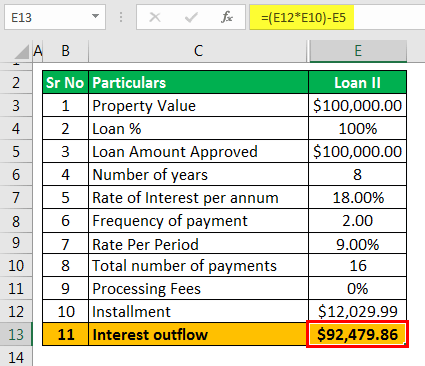The image size is (425, 366).
Task: Open the Insert Function fx dialog
Action: click(227, 17)
